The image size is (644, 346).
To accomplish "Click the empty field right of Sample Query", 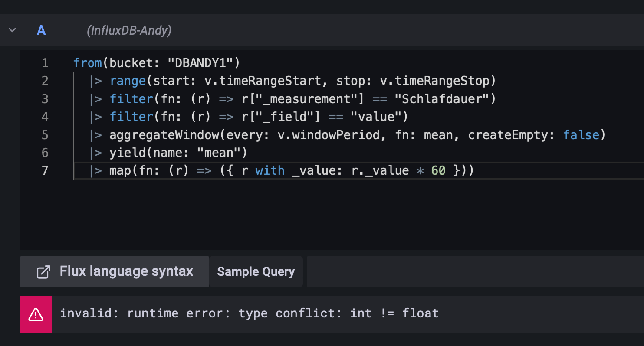I will coord(475,271).
